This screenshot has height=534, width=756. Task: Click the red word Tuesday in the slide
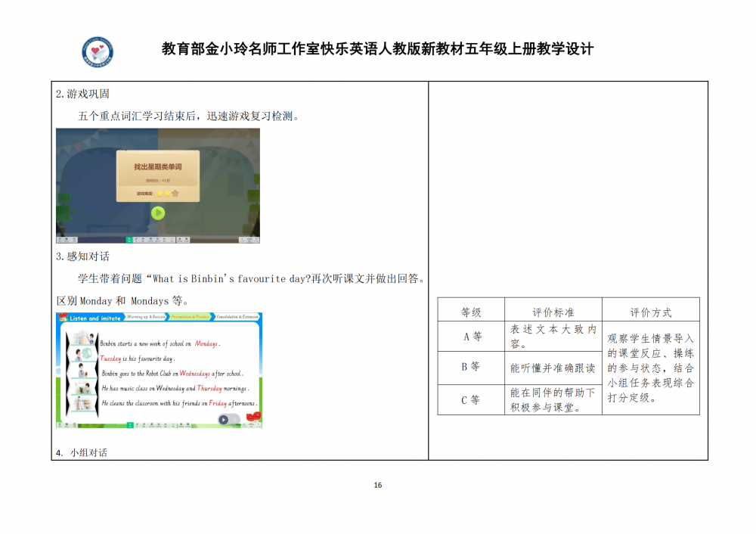[110, 359]
